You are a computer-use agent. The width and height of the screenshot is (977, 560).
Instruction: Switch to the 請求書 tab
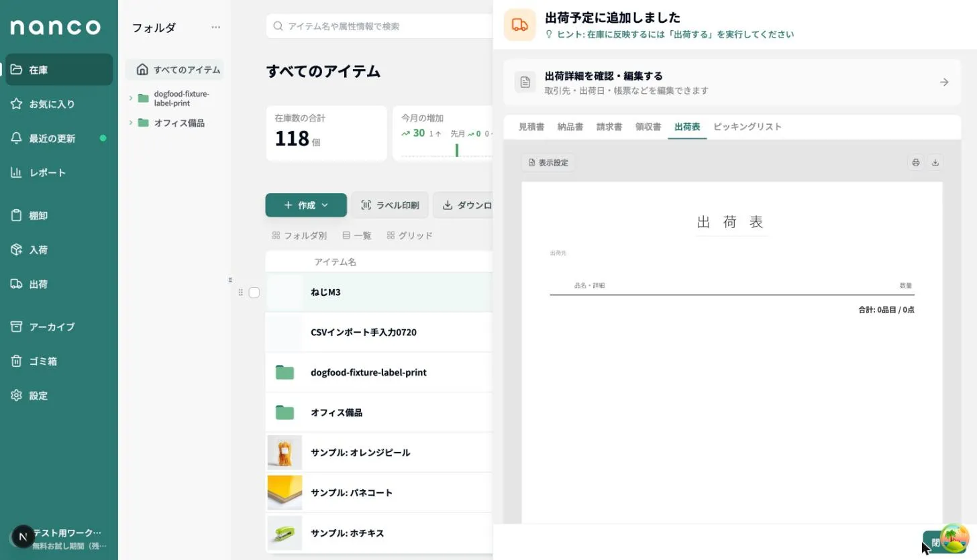(x=609, y=127)
